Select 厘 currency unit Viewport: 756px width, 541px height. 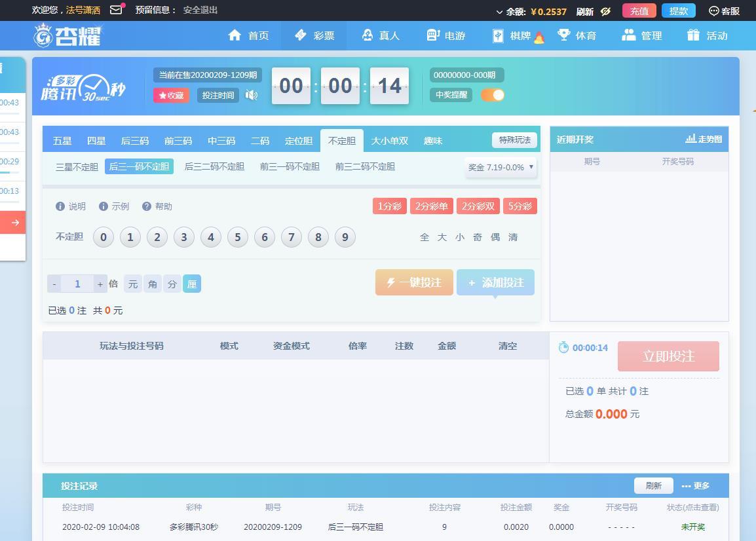coord(192,284)
